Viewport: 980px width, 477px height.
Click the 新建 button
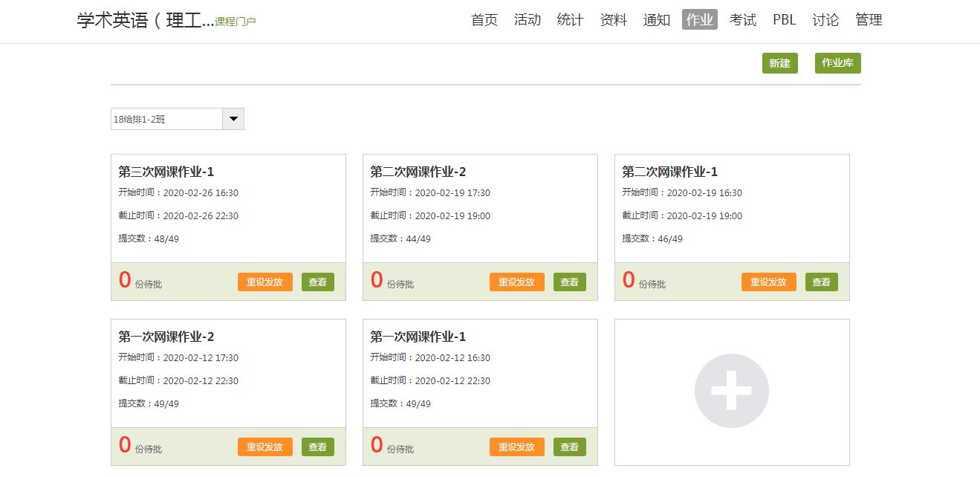point(779,64)
